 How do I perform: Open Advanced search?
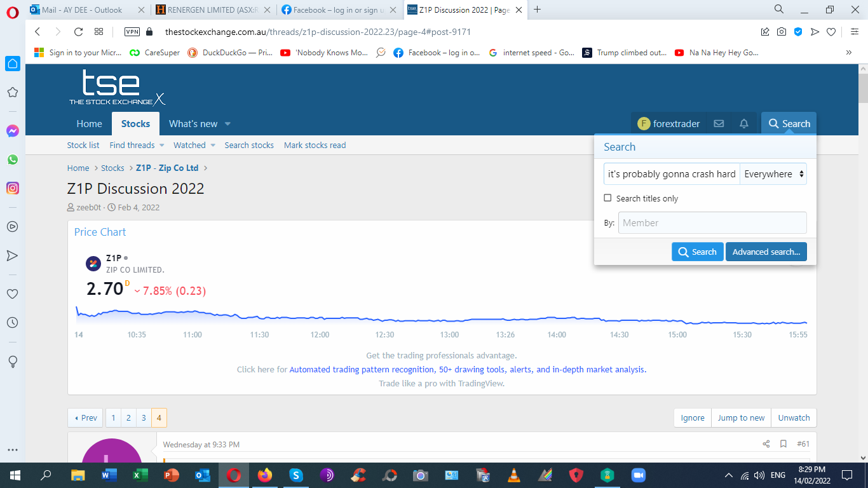tap(766, 252)
